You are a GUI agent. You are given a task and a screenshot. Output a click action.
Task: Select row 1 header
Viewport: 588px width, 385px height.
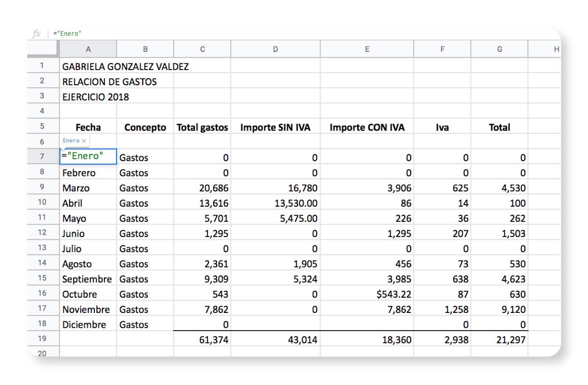42,65
